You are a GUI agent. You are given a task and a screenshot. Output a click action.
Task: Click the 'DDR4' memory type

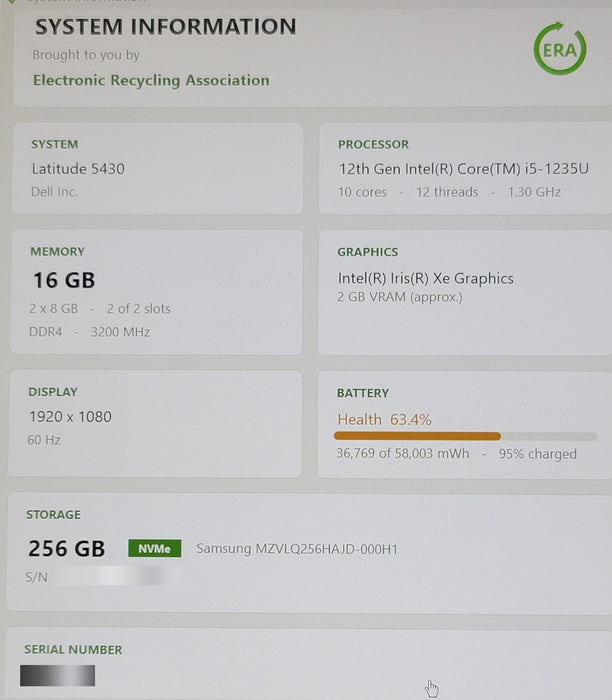[46, 332]
